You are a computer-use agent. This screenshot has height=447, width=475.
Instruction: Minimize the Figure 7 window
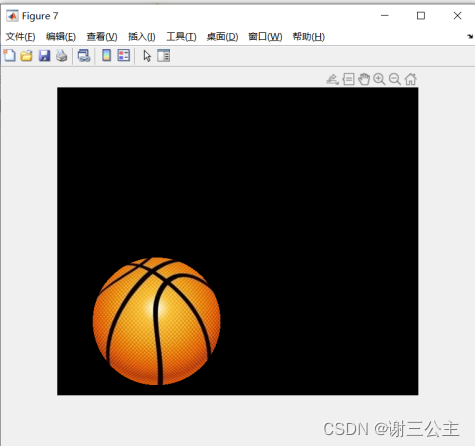385,16
